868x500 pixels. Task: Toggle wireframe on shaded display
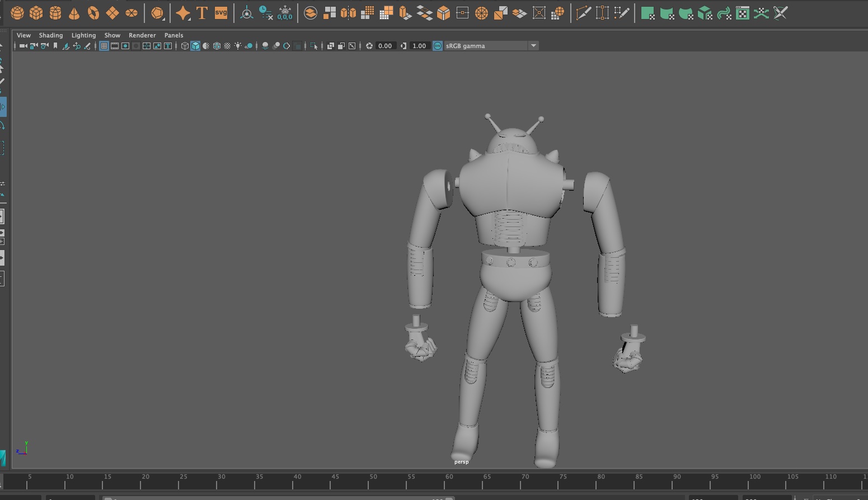point(217,46)
